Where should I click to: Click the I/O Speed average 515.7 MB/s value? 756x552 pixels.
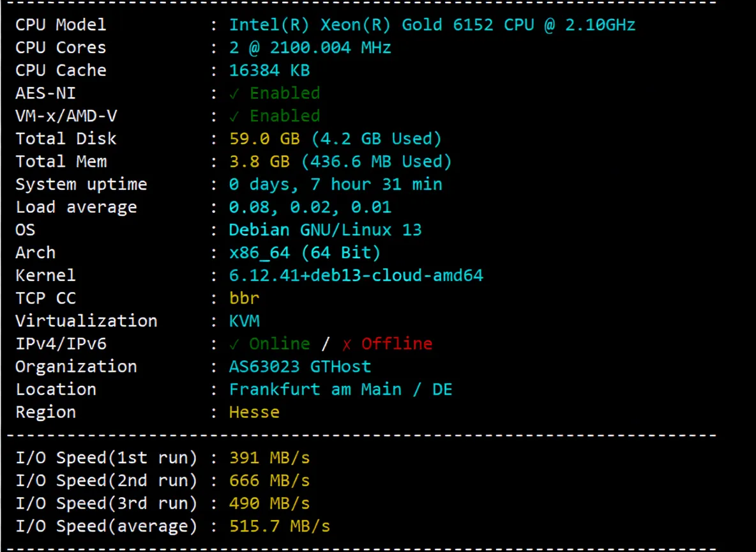pos(280,526)
